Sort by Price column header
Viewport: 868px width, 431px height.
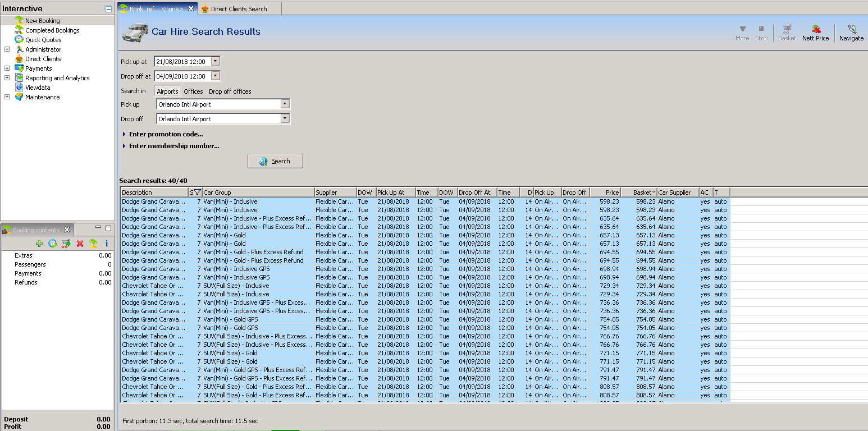tap(605, 192)
